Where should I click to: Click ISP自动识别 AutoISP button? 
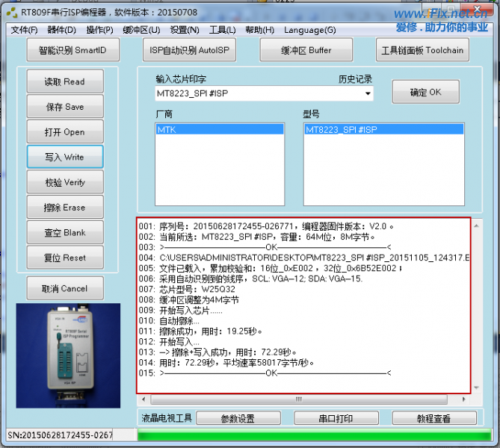tap(189, 51)
